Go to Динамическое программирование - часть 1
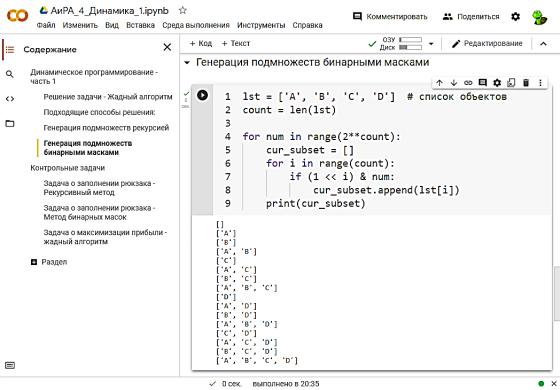The width and height of the screenshot is (560, 390). point(94,77)
